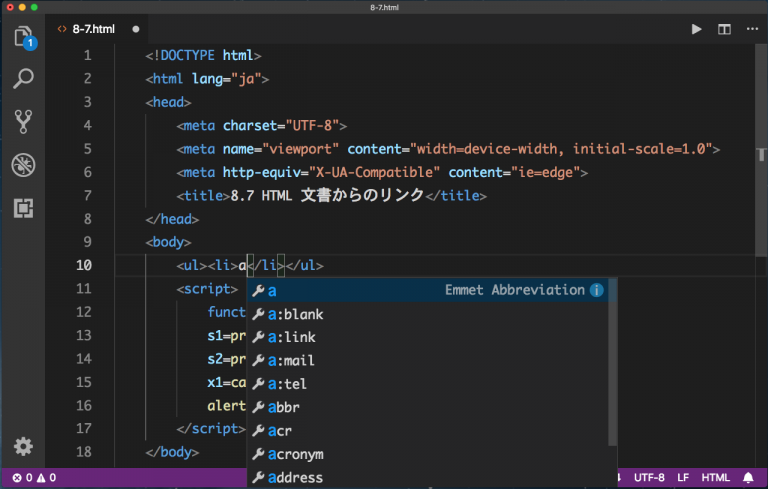Show warnings count in status bar

pyautogui.click(x=47, y=478)
